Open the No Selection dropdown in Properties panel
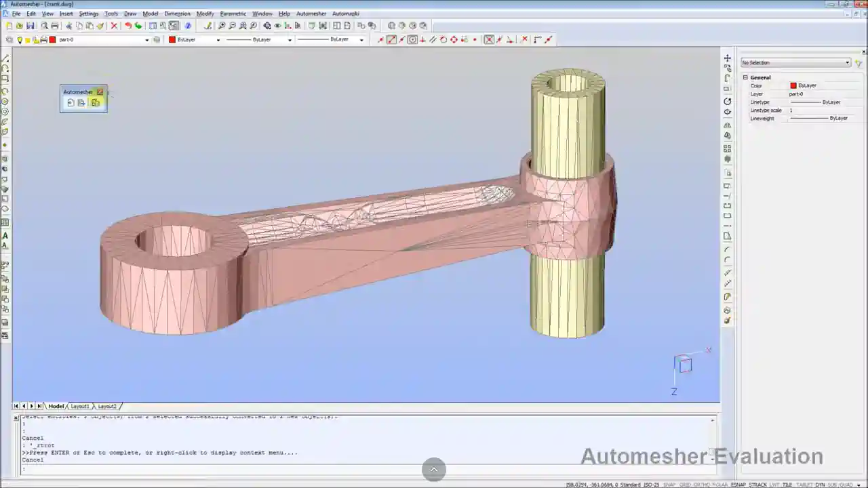 [847, 62]
